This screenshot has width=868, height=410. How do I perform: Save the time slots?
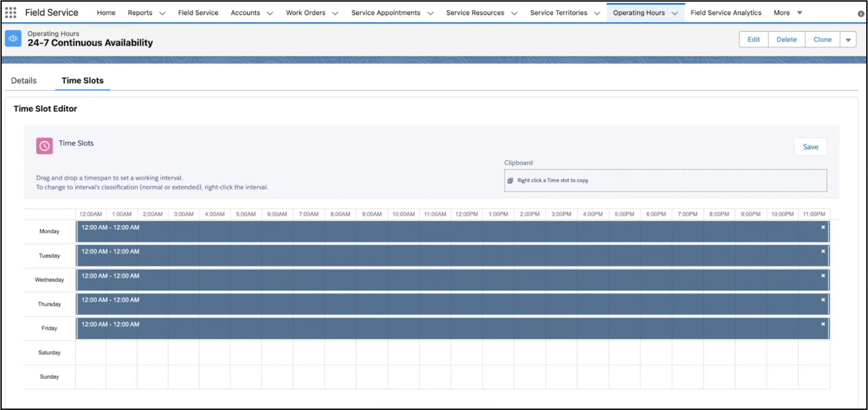tap(810, 147)
